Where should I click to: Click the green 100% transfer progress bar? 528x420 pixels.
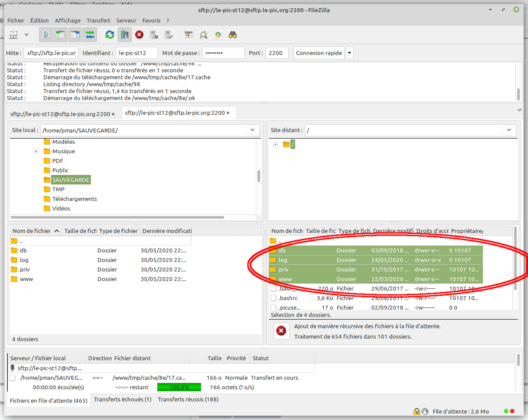point(179,388)
